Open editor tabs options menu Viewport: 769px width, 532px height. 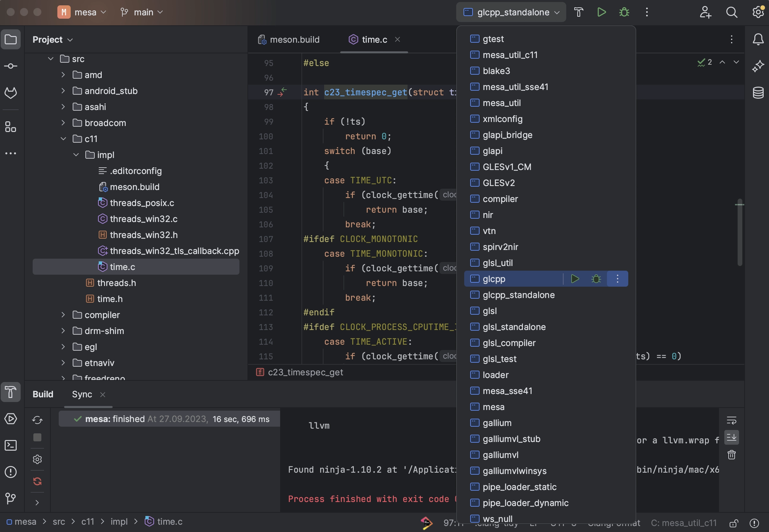click(732, 39)
